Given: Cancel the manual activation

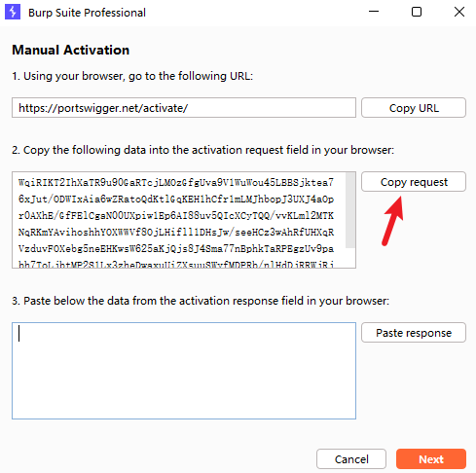Looking at the screenshot, I should 351,459.
